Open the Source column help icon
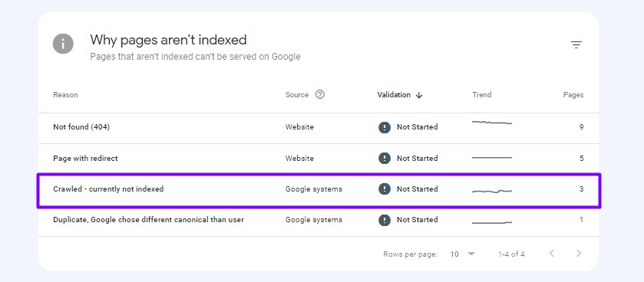The height and width of the screenshot is (282, 644). pyautogui.click(x=320, y=95)
